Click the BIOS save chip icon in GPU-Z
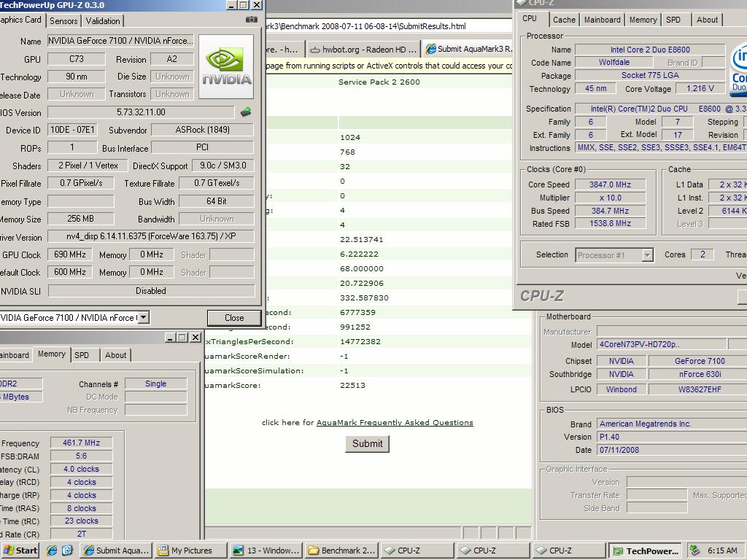The image size is (747, 560). [246, 112]
